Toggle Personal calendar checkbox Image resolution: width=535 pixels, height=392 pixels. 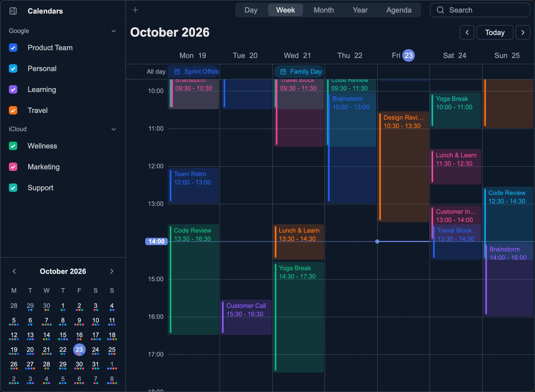click(13, 68)
